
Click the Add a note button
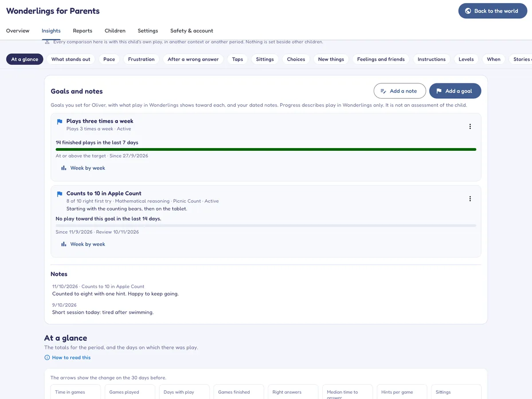pos(400,91)
